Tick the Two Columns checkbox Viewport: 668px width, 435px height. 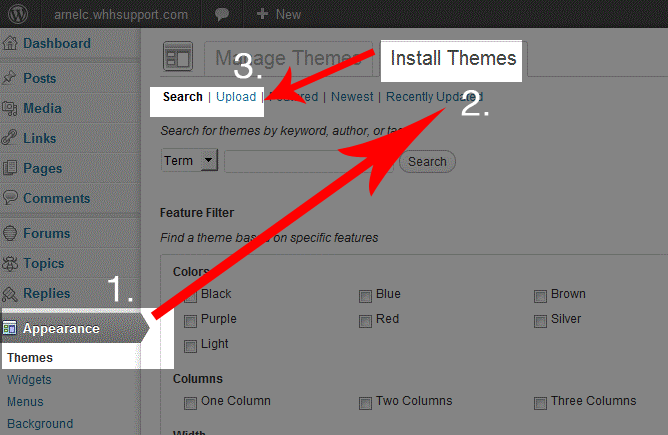(x=366, y=403)
